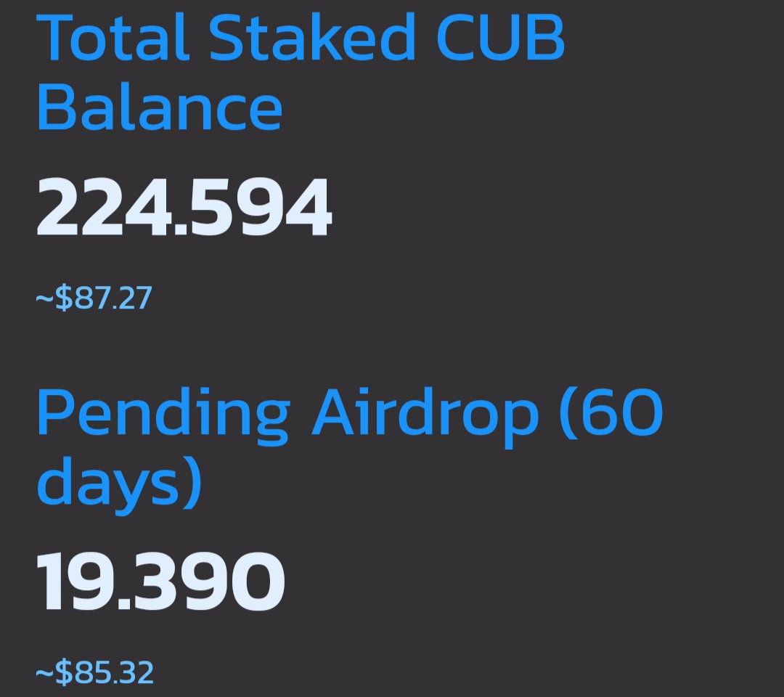Click the tilde before $87.27

pyautogui.click(x=44, y=298)
